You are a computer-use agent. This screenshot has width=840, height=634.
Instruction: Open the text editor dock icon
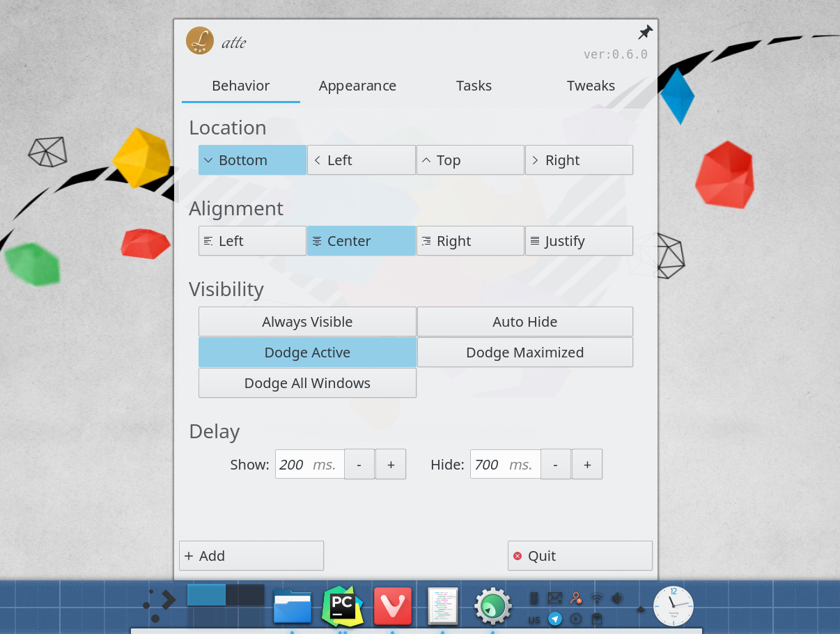point(442,606)
